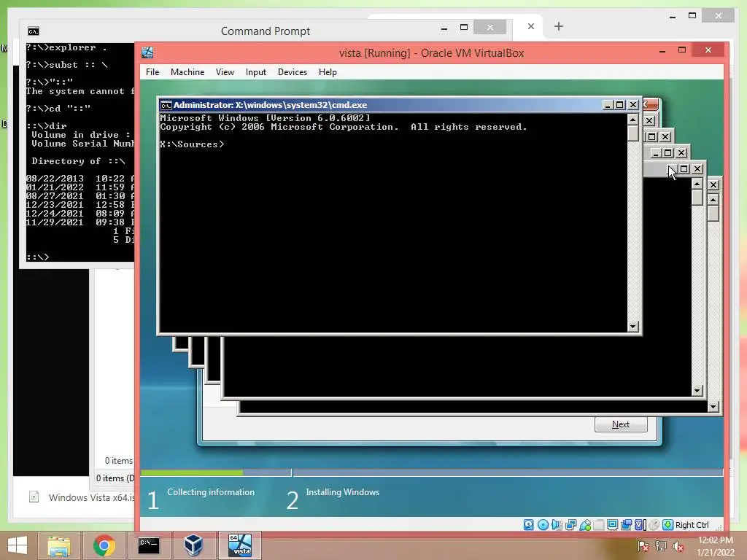Maximize the Administrator cmd.exe window
Screen dimensions: 747x560
[x=620, y=105]
